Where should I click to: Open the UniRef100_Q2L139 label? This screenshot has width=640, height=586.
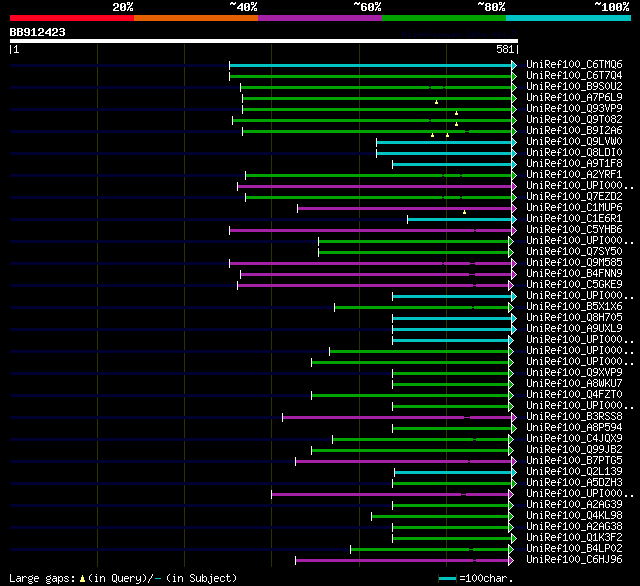click(x=574, y=472)
